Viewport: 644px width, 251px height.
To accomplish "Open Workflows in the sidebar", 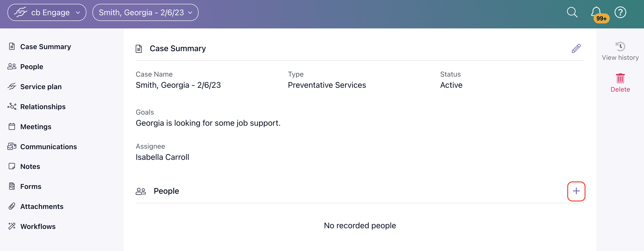I will 38,226.
